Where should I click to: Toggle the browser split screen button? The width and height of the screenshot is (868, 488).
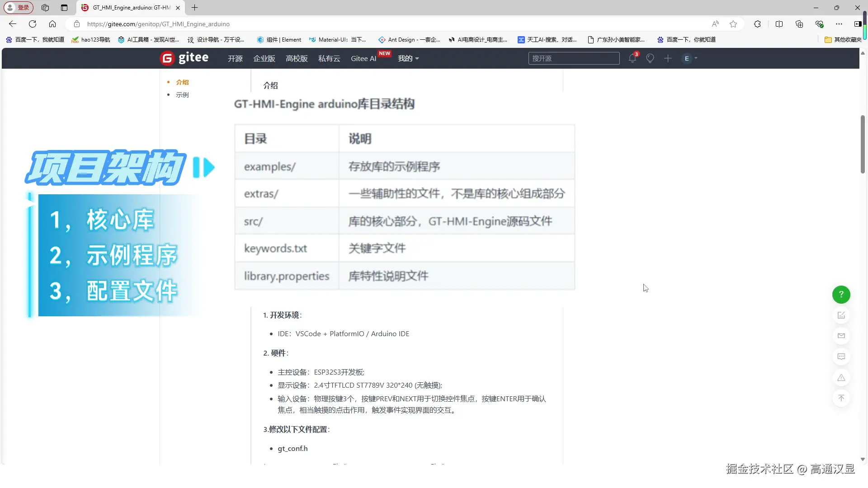point(779,24)
